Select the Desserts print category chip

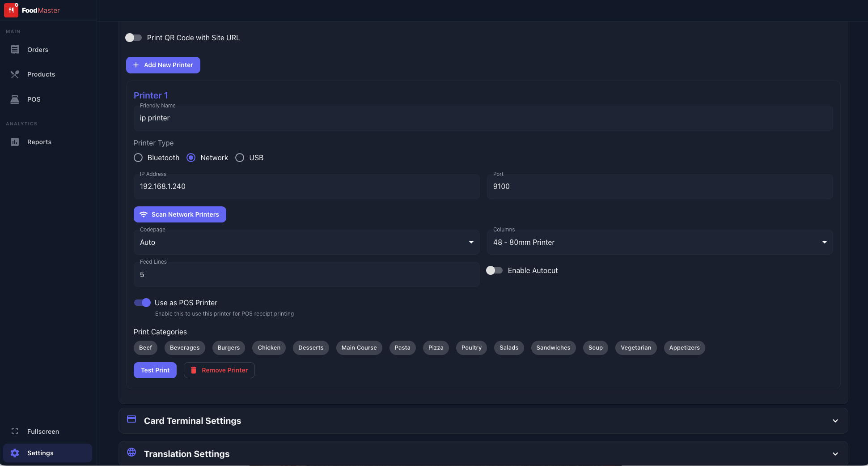point(311,348)
